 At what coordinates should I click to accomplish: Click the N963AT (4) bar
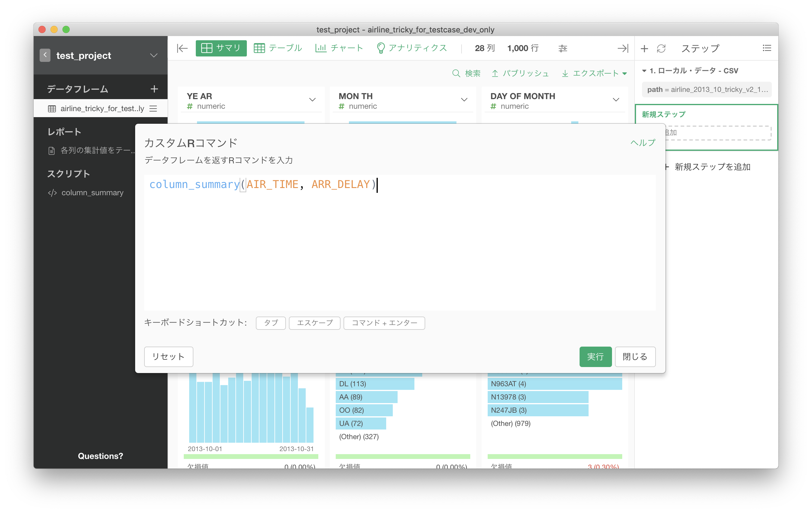tap(554, 384)
